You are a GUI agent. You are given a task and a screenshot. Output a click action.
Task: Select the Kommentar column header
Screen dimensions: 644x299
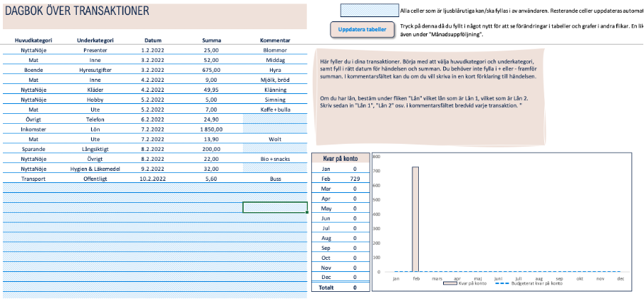pyautogui.click(x=274, y=41)
